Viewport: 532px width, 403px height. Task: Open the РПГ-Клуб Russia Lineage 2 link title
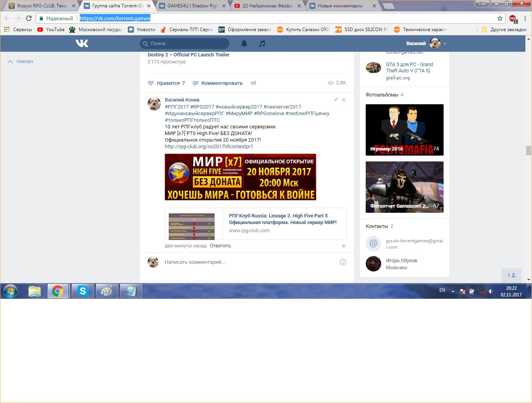coord(283,219)
